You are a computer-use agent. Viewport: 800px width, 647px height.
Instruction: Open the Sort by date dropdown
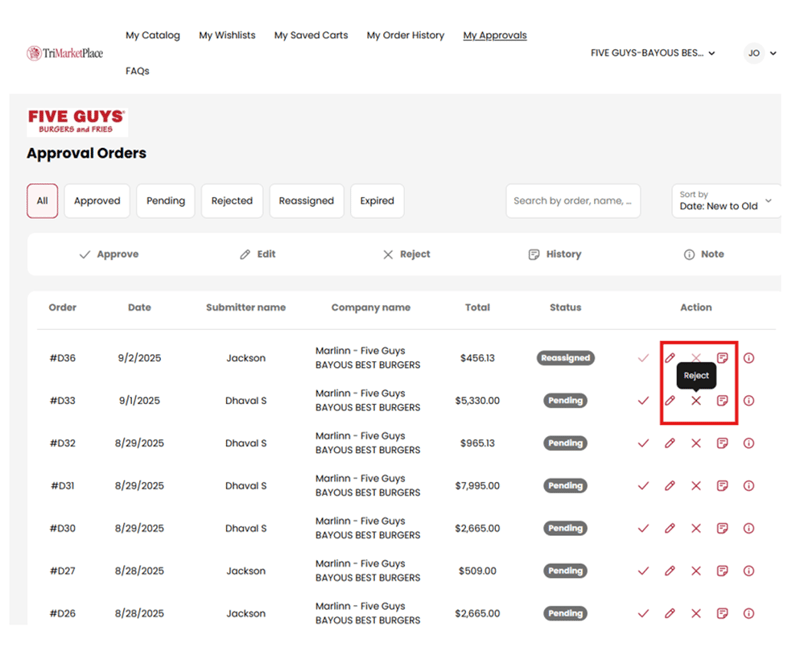[725, 201]
